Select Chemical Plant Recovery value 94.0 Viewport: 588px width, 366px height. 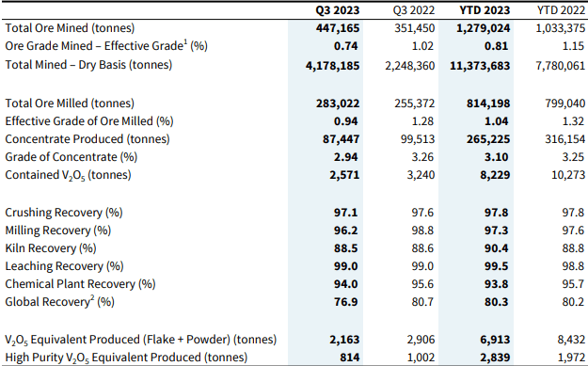click(x=346, y=284)
